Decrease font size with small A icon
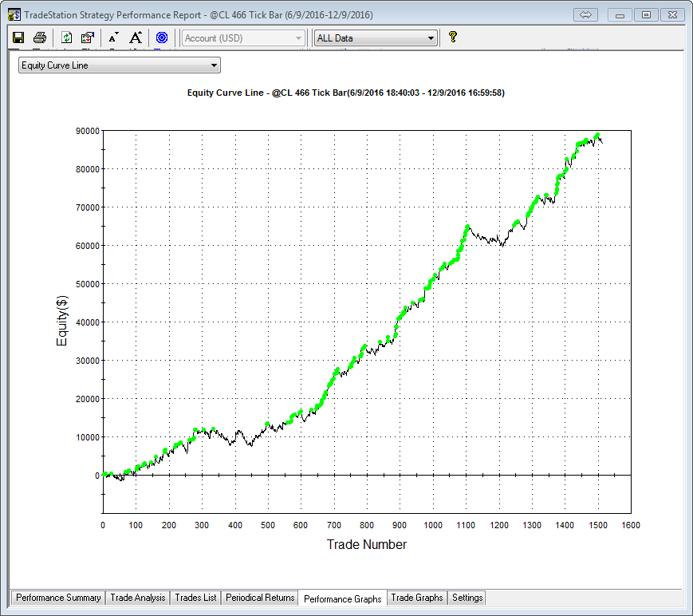693x616 pixels. pyautogui.click(x=113, y=38)
